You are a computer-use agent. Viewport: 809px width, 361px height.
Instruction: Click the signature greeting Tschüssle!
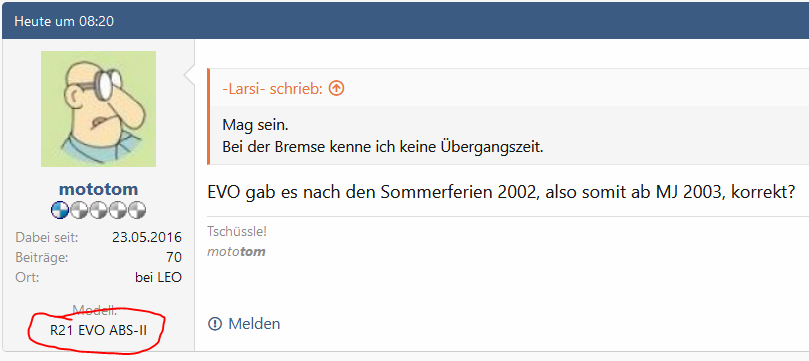coord(237,232)
